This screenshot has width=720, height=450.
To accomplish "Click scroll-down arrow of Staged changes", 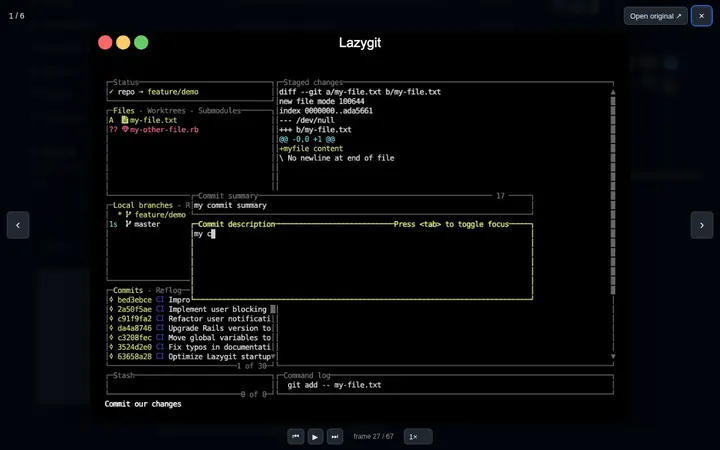I will (x=613, y=356).
